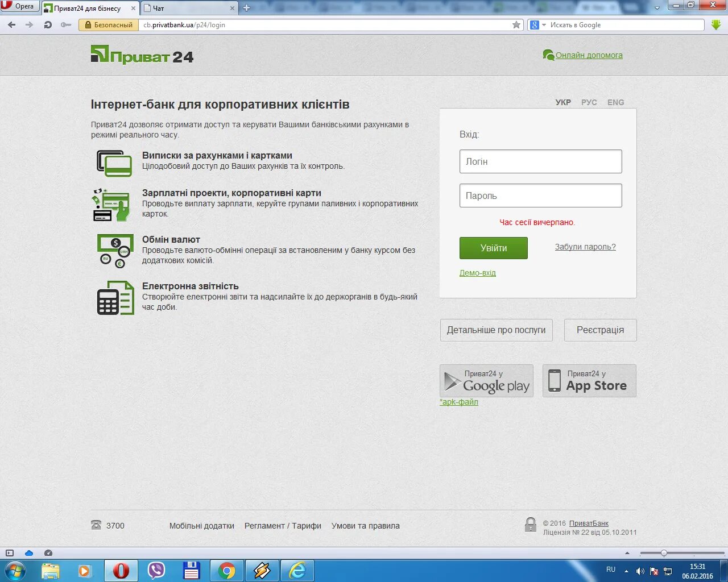Click the address bar URL field
This screenshot has width=728, height=582.
tap(324, 25)
